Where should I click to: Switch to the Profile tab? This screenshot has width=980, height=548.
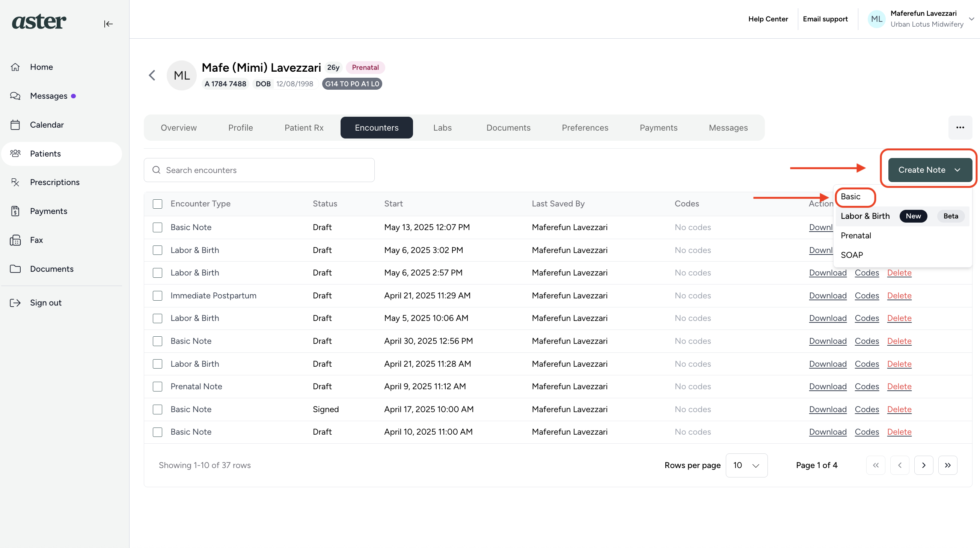[240, 128]
